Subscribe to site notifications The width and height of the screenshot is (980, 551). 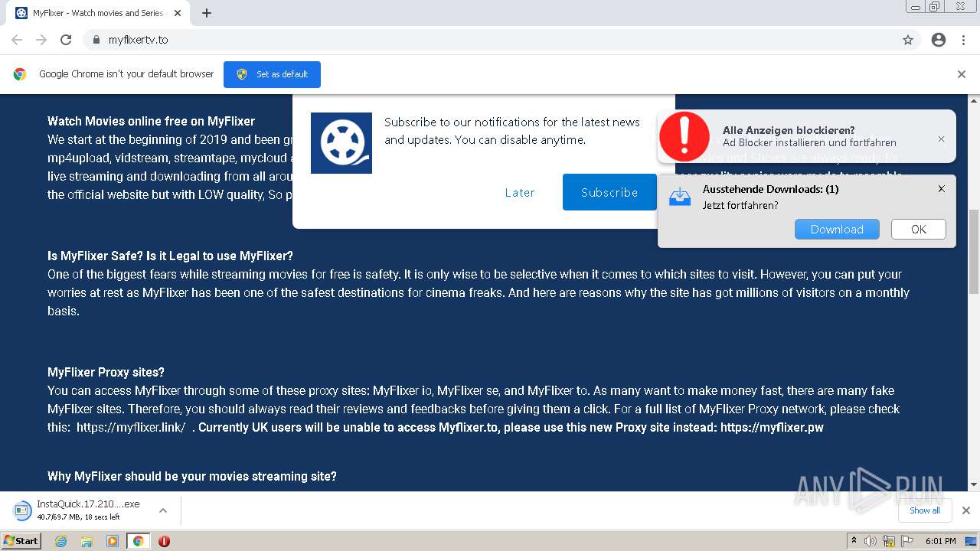[x=609, y=192]
